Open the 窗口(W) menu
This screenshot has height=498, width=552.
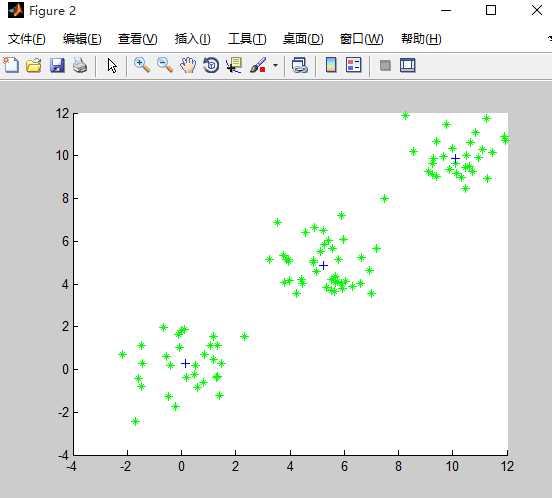362,39
